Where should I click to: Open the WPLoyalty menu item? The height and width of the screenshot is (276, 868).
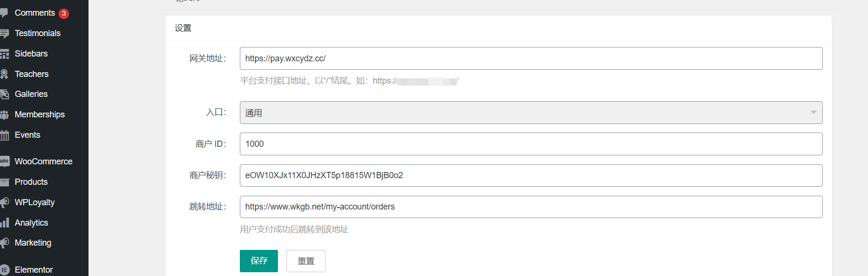pos(34,202)
